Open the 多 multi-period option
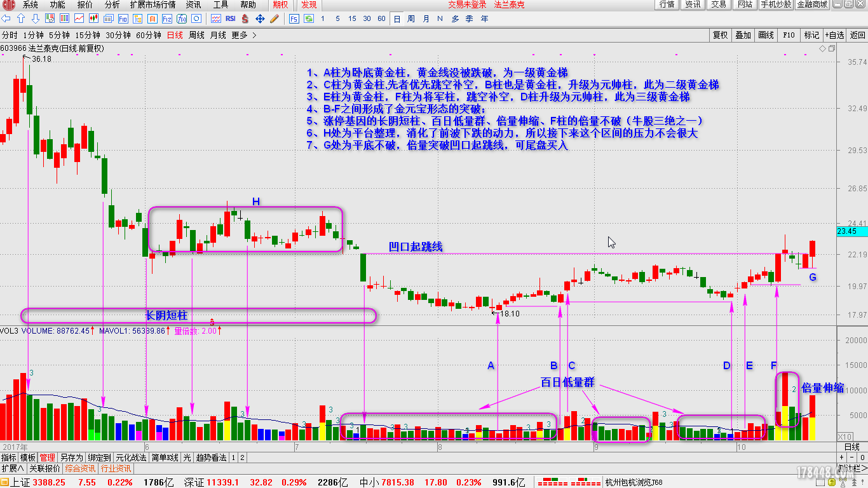Viewport: 868px width, 488px height. click(x=456, y=19)
